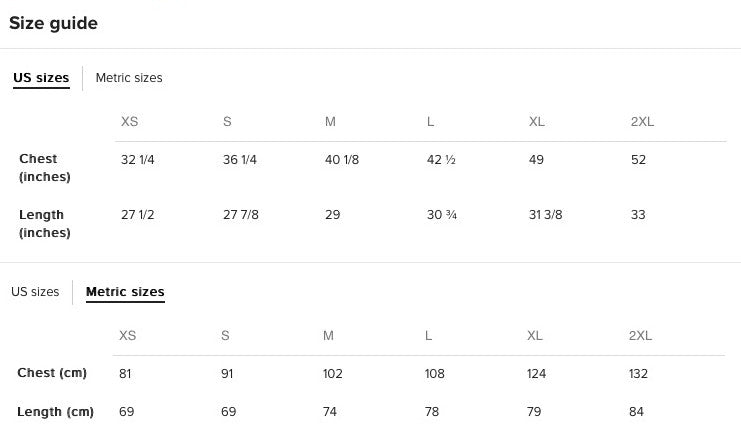The width and height of the screenshot is (741, 447).
Task: Click Length (cm) row label
Action: click(x=55, y=412)
